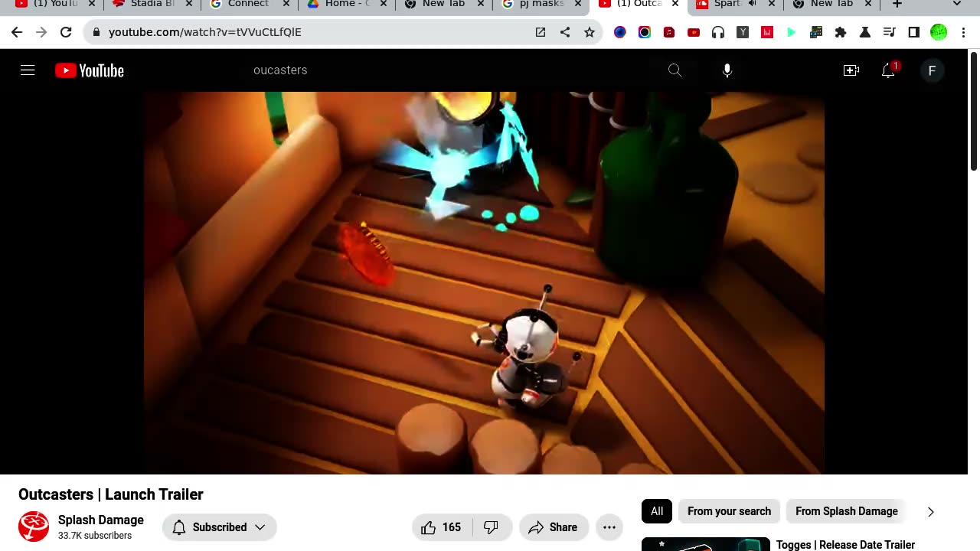Switch to the Home Google Drive tab
The height and width of the screenshot is (551, 980).
pyautogui.click(x=347, y=4)
